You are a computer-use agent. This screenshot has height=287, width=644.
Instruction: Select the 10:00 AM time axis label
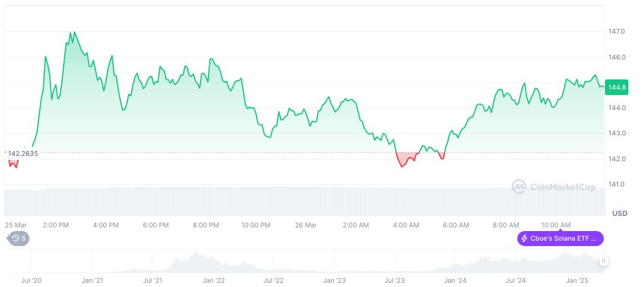(x=556, y=225)
